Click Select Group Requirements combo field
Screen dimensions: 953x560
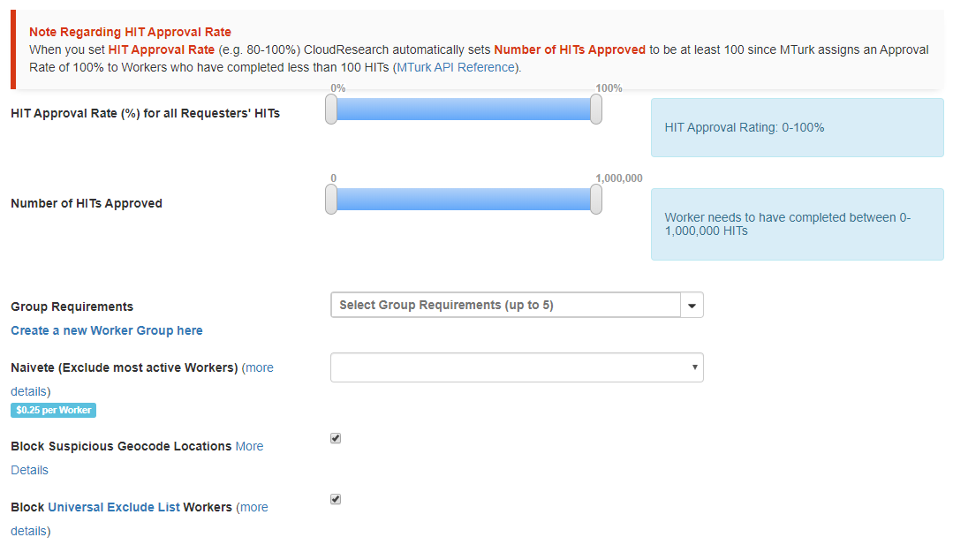(x=505, y=306)
